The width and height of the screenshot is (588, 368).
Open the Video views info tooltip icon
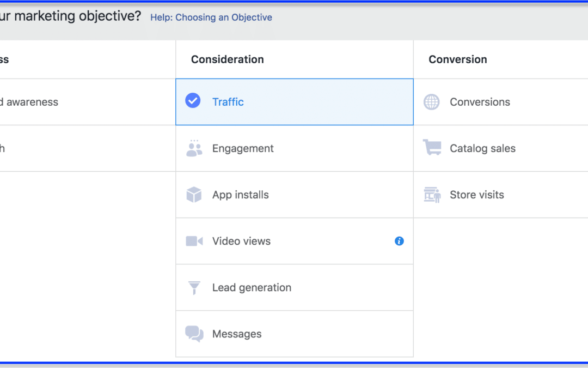[x=399, y=241]
